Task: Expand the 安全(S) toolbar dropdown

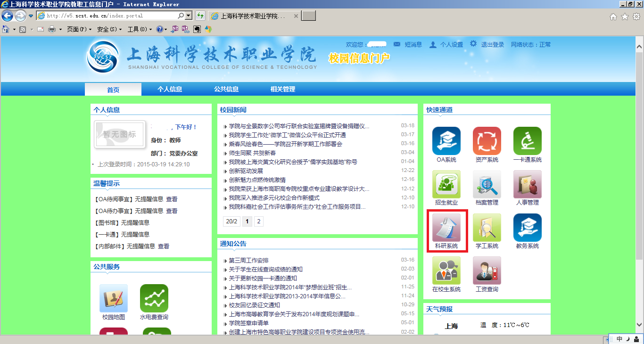Action: click(x=109, y=29)
